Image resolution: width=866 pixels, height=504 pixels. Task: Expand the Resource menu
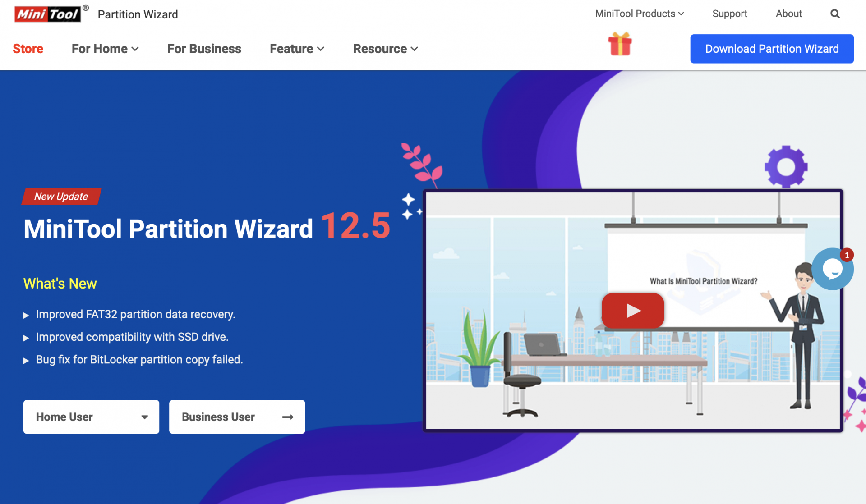tap(385, 49)
